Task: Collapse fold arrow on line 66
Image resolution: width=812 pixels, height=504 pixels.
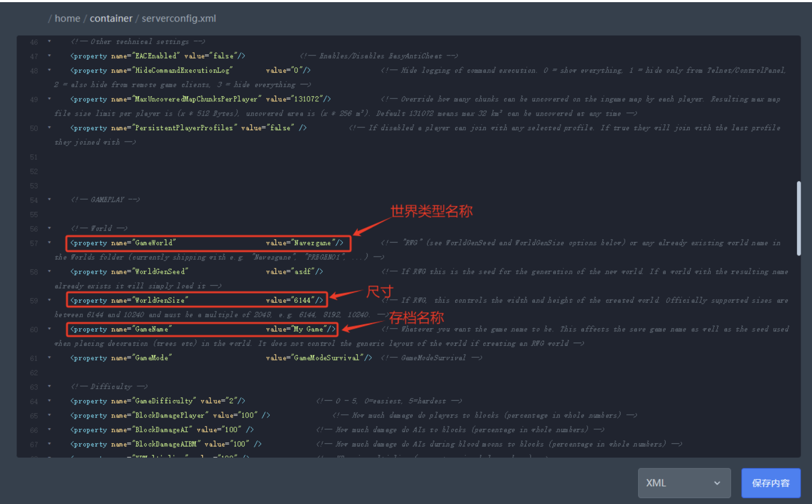Action: coord(49,430)
